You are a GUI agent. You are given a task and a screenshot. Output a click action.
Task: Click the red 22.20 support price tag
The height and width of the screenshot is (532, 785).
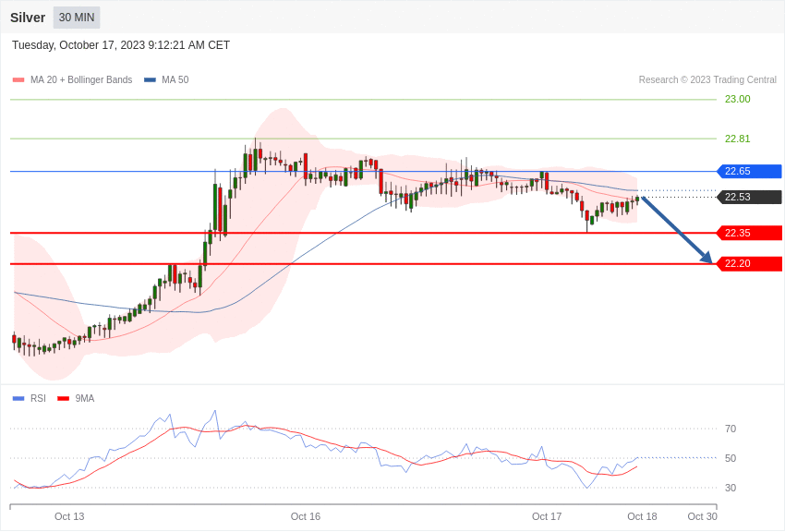750,264
